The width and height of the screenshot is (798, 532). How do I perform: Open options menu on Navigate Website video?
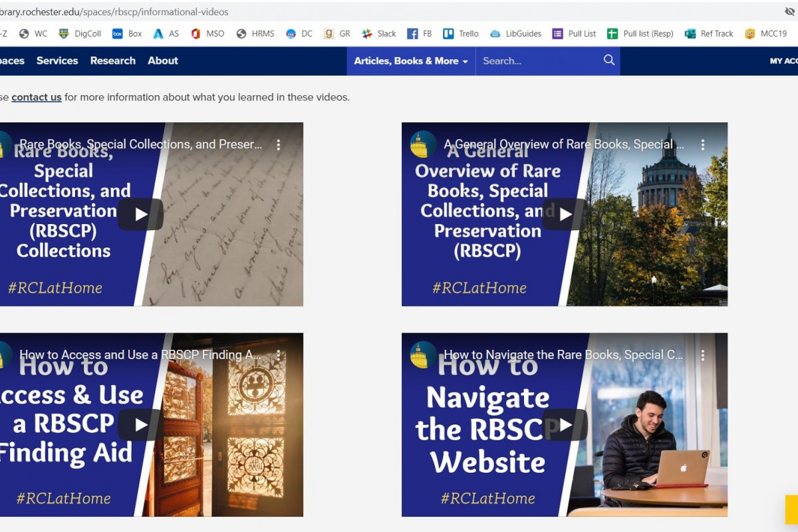(702, 355)
